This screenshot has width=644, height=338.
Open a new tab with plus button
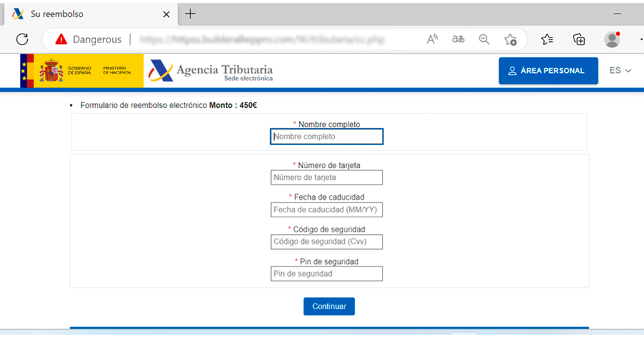[190, 14]
